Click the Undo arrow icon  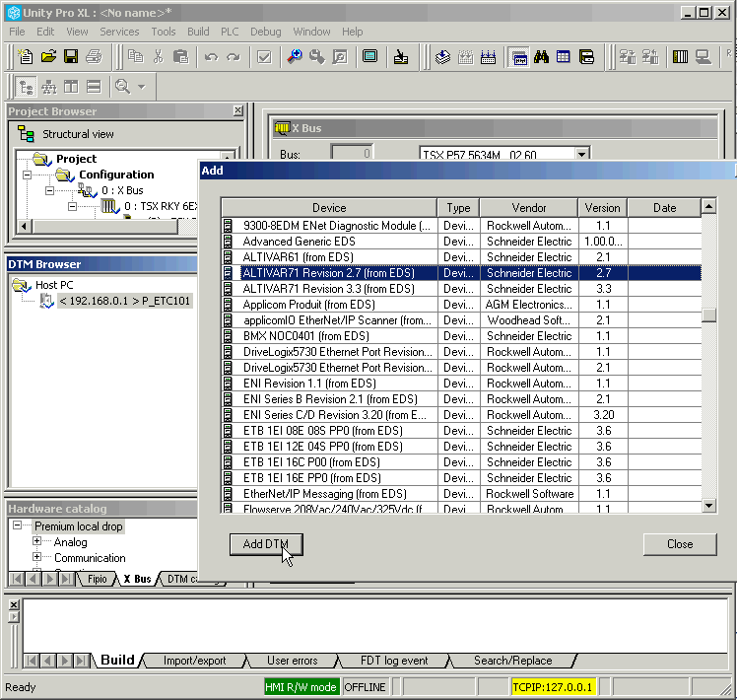(x=211, y=57)
